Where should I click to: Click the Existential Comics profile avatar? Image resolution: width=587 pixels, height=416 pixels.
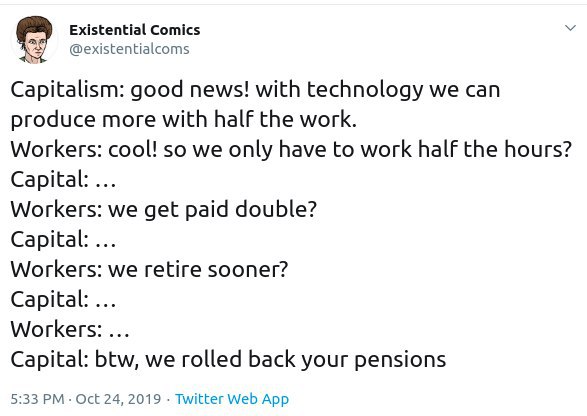(34, 40)
